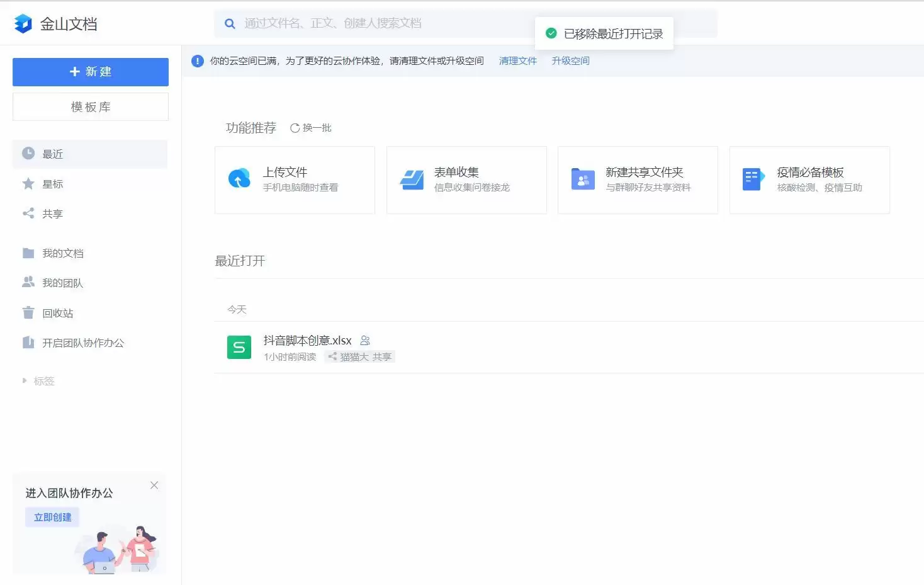Click the 换一批 refresh icon

295,128
